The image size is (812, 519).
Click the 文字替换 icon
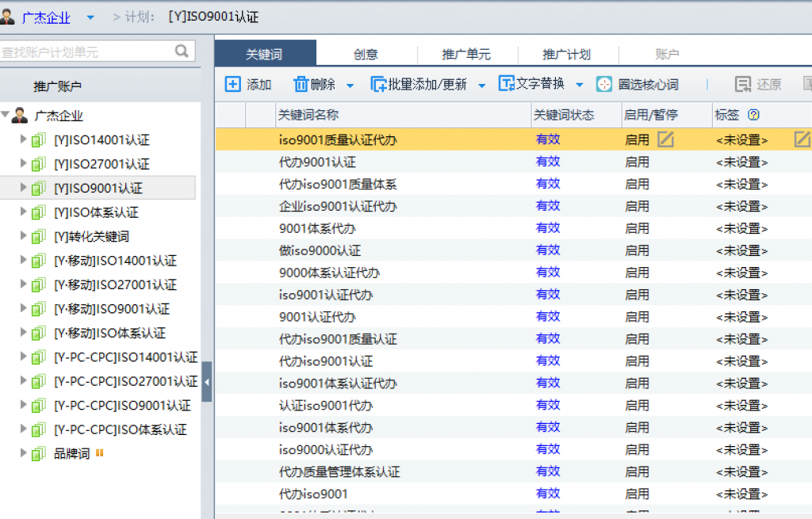(506, 84)
